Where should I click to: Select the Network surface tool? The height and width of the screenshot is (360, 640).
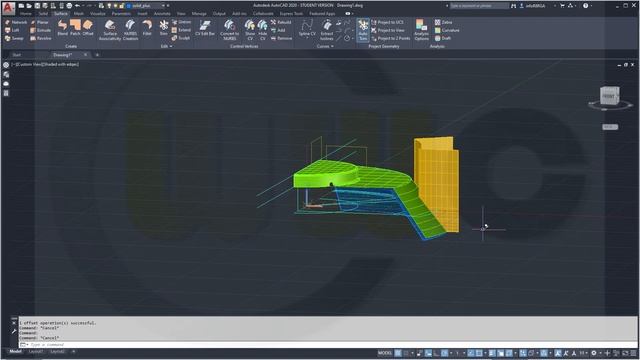(16, 22)
